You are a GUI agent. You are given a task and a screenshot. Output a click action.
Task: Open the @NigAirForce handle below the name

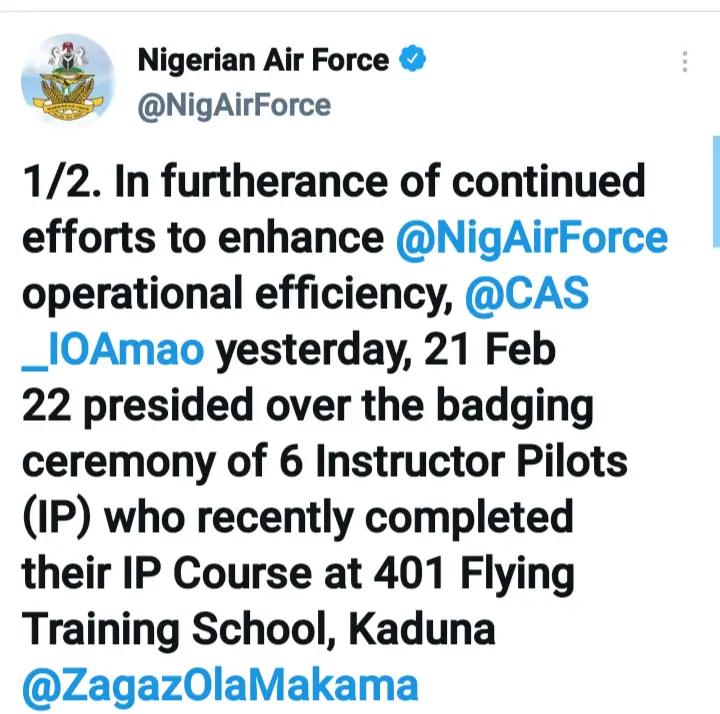pyautogui.click(x=233, y=104)
